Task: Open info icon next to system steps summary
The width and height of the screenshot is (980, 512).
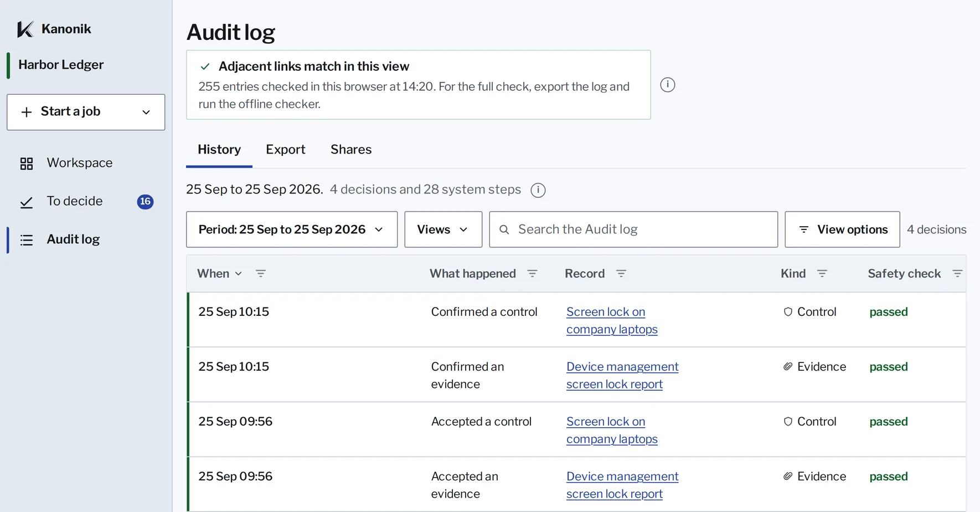Action: pyautogui.click(x=538, y=190)
